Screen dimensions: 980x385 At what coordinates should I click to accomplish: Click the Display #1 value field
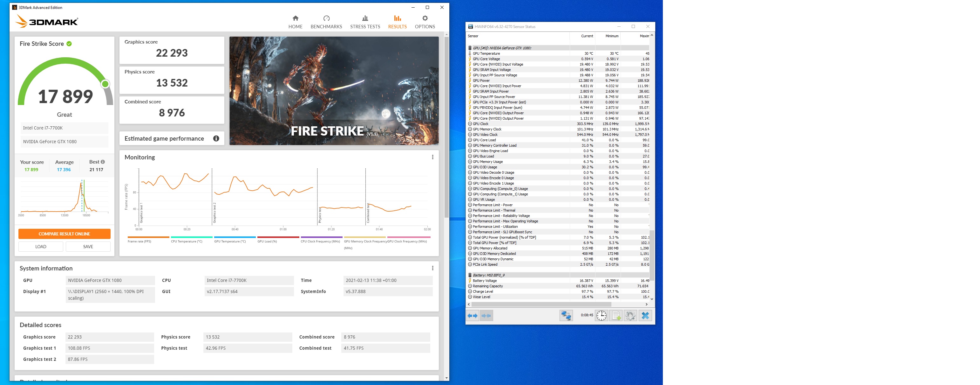tap(110, 295)
